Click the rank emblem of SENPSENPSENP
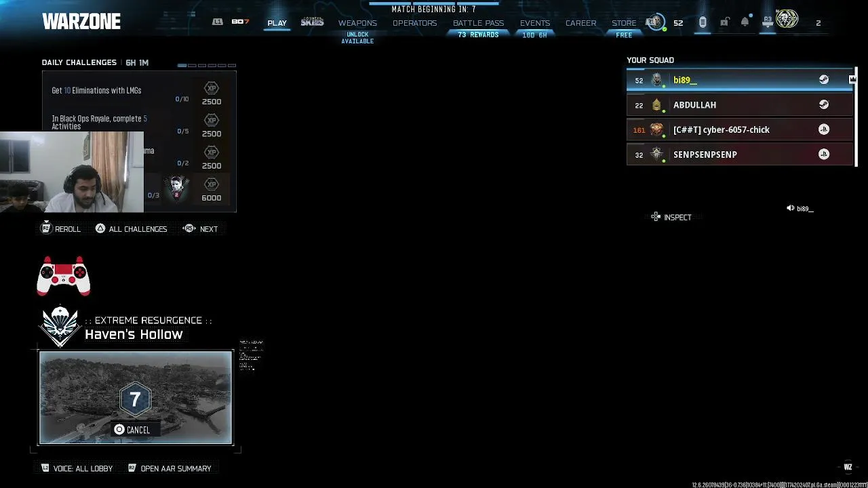 [x=656, y=154]
